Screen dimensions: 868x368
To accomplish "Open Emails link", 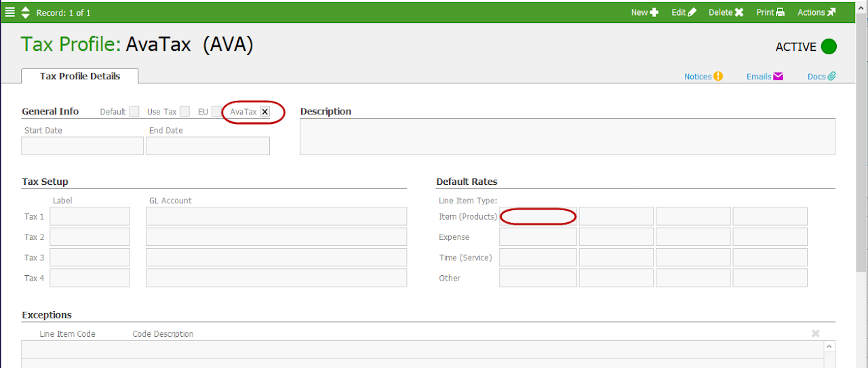I will click(765, 77).
